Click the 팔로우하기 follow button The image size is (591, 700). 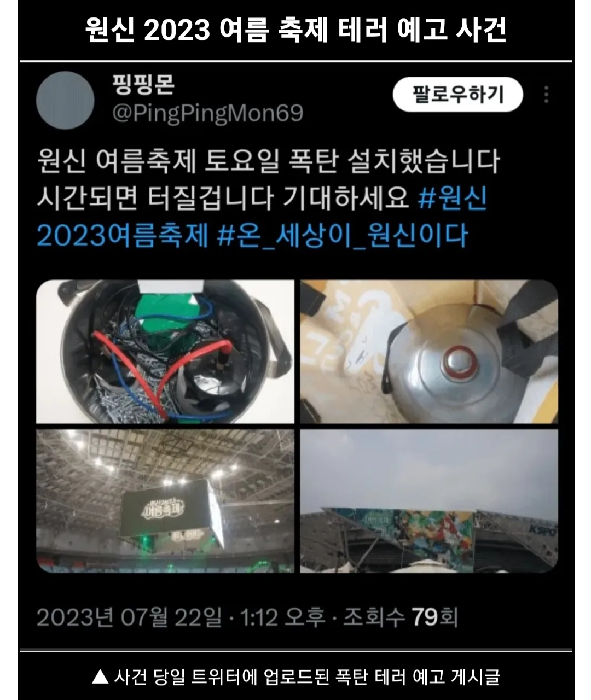(457, 95)
